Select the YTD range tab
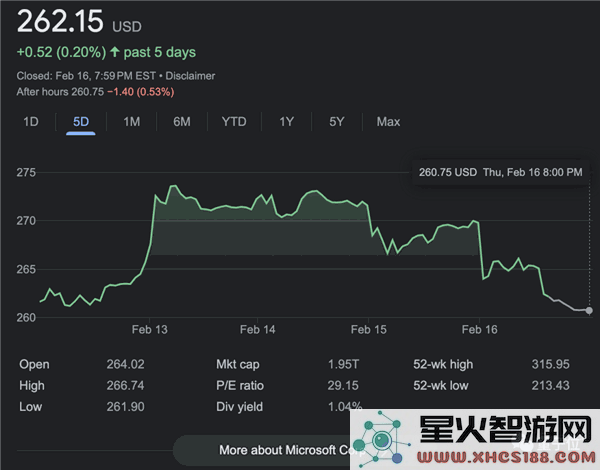 point(234,122)
